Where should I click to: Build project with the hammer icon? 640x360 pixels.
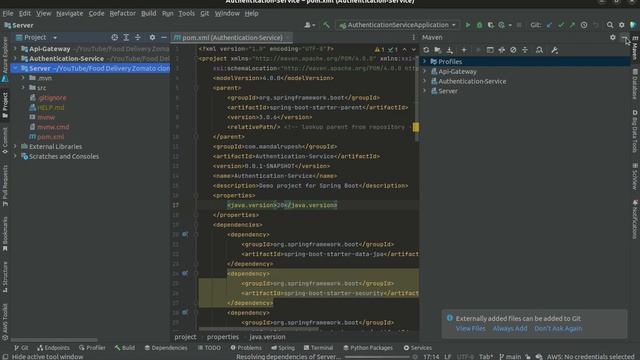pos(326,25)
